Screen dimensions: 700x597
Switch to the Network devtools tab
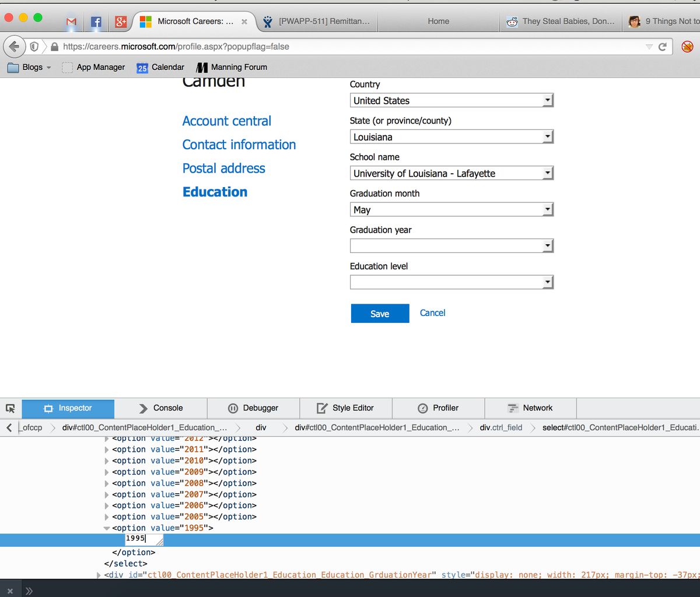530,408
